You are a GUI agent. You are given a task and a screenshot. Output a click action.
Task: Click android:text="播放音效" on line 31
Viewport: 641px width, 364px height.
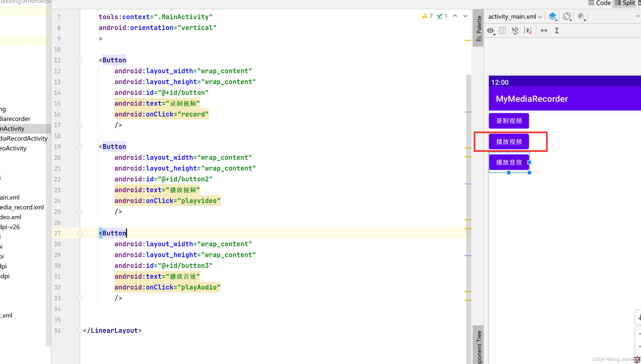(157, 277)
